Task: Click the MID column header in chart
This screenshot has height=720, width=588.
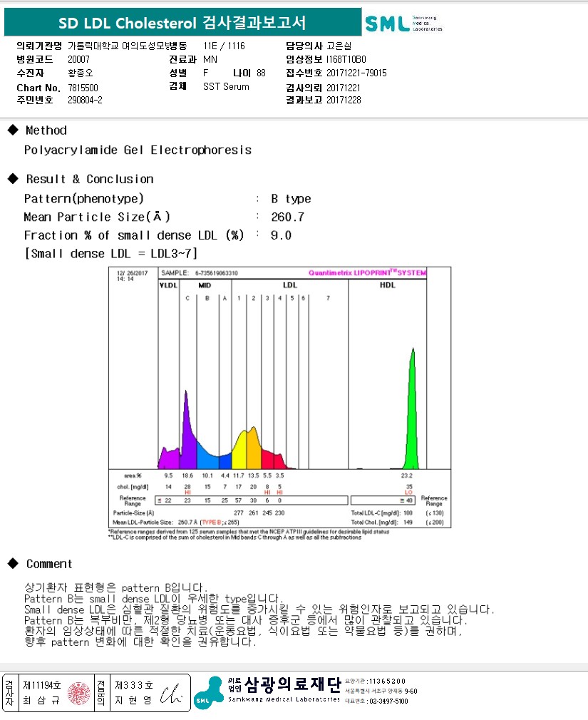Action: (x=205, y=285)
